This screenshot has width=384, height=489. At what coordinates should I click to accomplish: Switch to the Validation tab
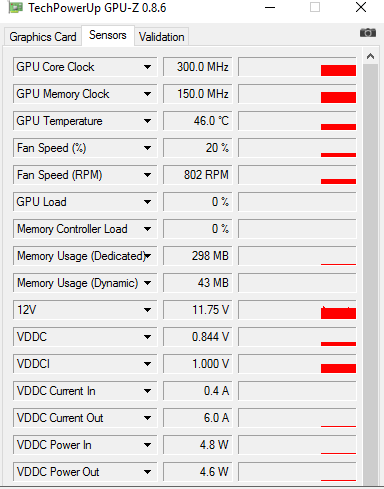click(x=162, y=37)
